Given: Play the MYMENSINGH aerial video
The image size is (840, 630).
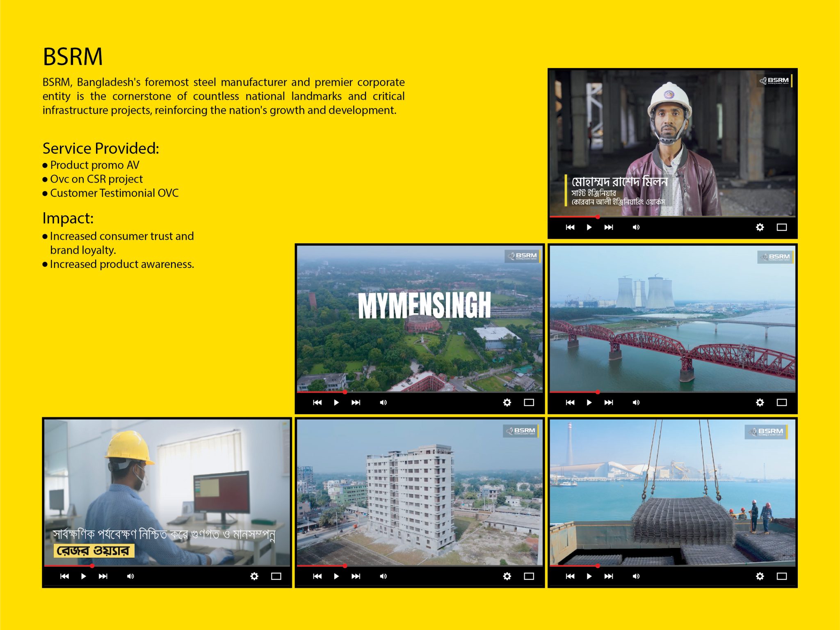Looking at the screenshot, I should point(336,403).
